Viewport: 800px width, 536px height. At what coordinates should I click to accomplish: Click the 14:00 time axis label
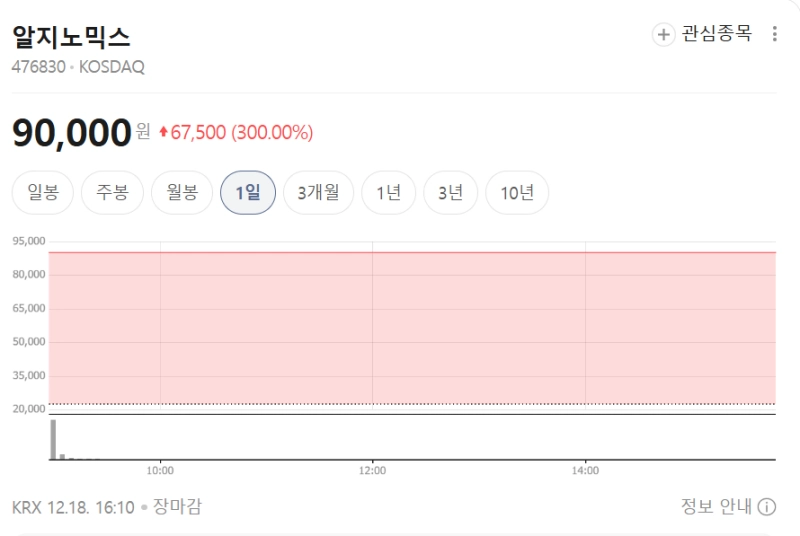click(585, 470)
